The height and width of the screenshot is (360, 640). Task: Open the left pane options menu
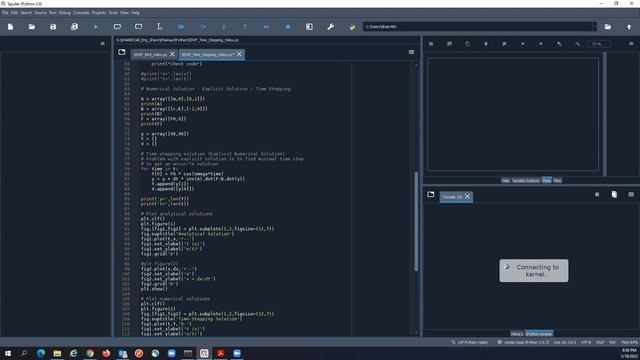coord(102,44)
